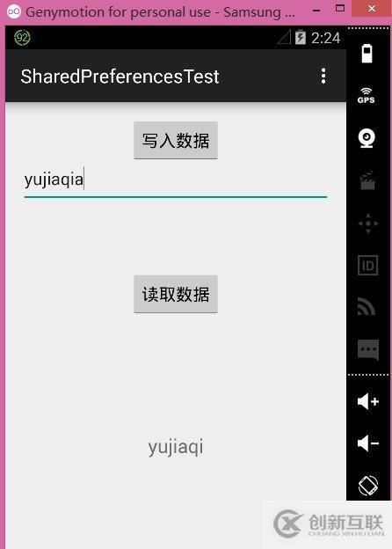This screenshot has width=392, height=549.
Task: Open the GPS widget
Action: tap(367, 96)
